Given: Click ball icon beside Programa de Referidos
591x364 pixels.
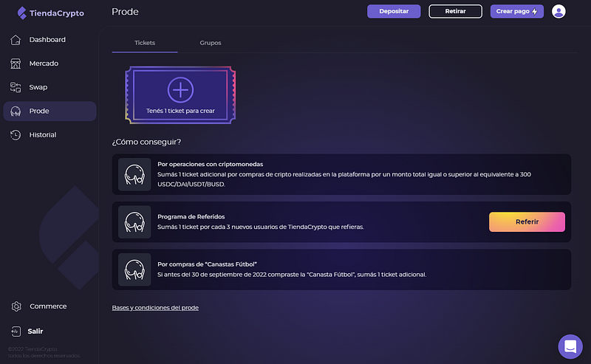Looking at the screenshot, I should point(134,222).
